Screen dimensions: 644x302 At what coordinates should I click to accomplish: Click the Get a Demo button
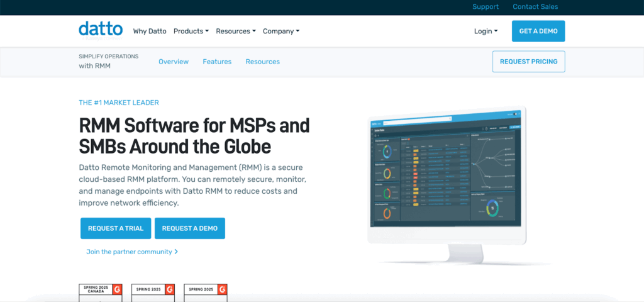point(538,31)
